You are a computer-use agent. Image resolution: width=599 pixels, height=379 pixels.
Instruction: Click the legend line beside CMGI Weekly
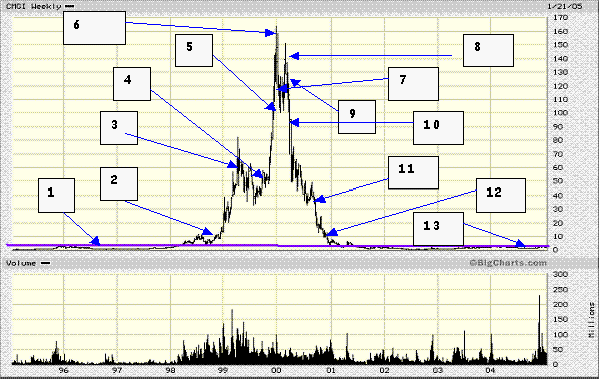point(69,6)
